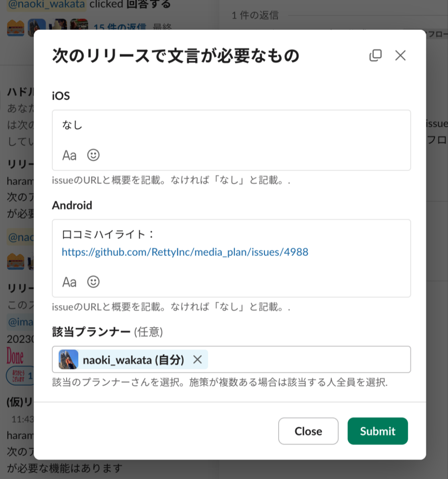The image size is (448, 479).
Task: Submit the release form
Action: (x=378, y=431)
